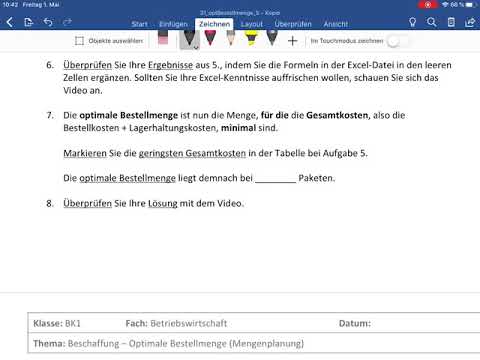The image size is (480, 360).
Task: Enable Objekte auswählen selection tool
Action: click(109, 41)
